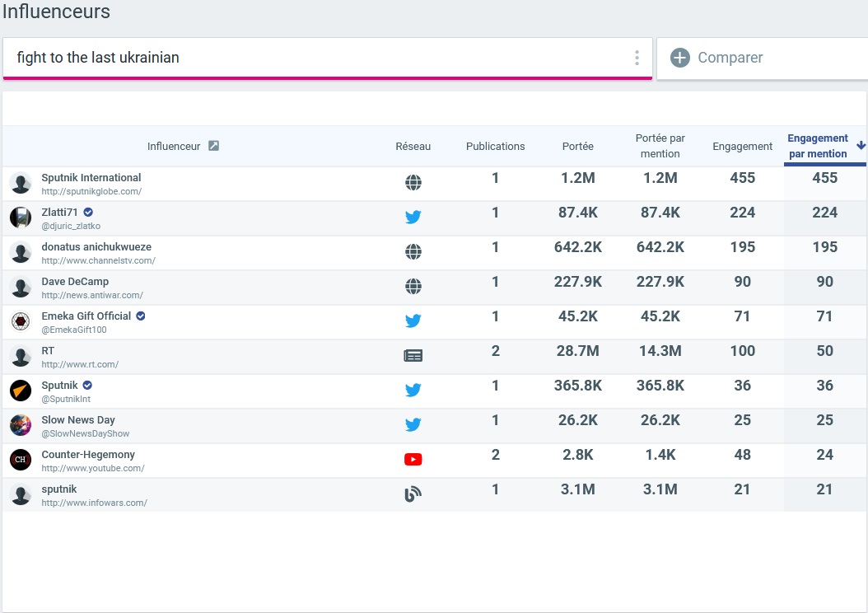Open the three-dot menu for the query

[637, 58]
